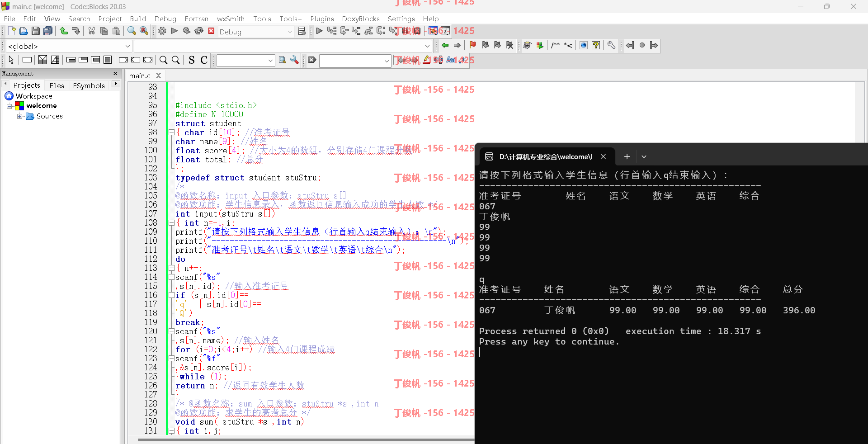Select the arrow pointer tool
The width and height of the screenshot is (868, 444).
(11, 60)
